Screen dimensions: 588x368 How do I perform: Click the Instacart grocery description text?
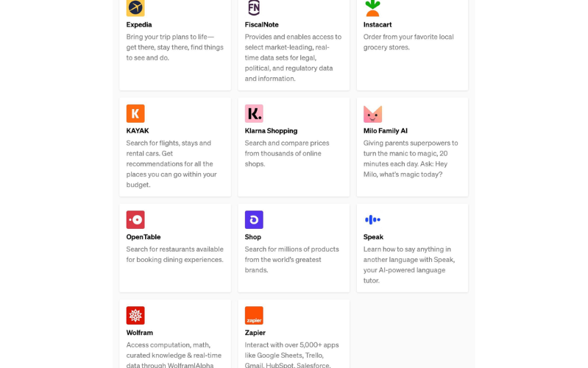click(x=408, y=42)
